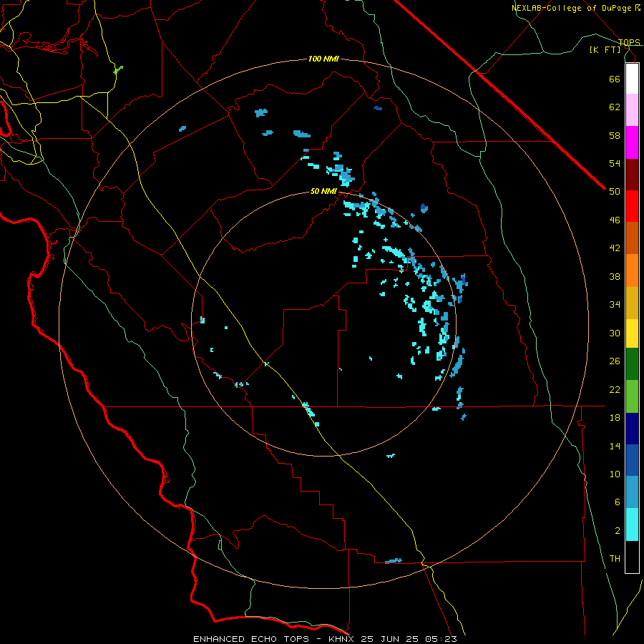Pick the dark orange legend swatch
The image size is (644, 644).
click(x=632, y=238)
